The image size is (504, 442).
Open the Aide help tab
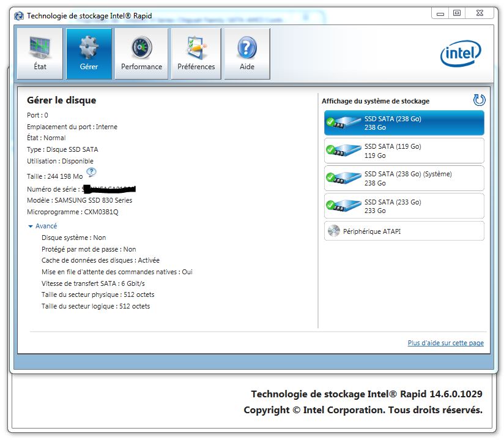247,53
